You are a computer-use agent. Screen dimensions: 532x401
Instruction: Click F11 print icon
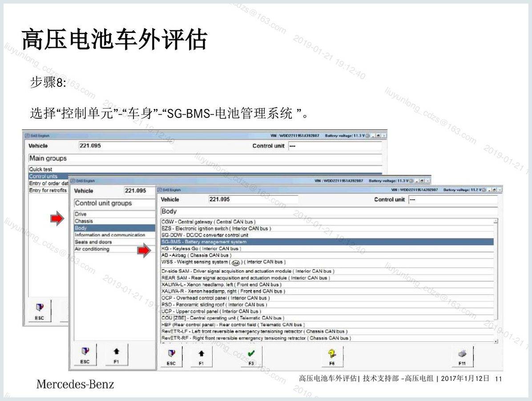pos(462,356)
